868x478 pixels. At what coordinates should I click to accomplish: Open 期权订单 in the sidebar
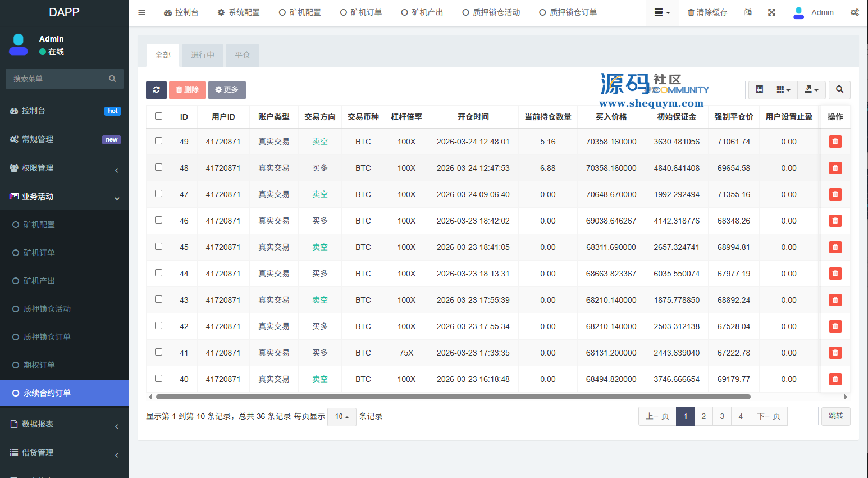point(39,365)
